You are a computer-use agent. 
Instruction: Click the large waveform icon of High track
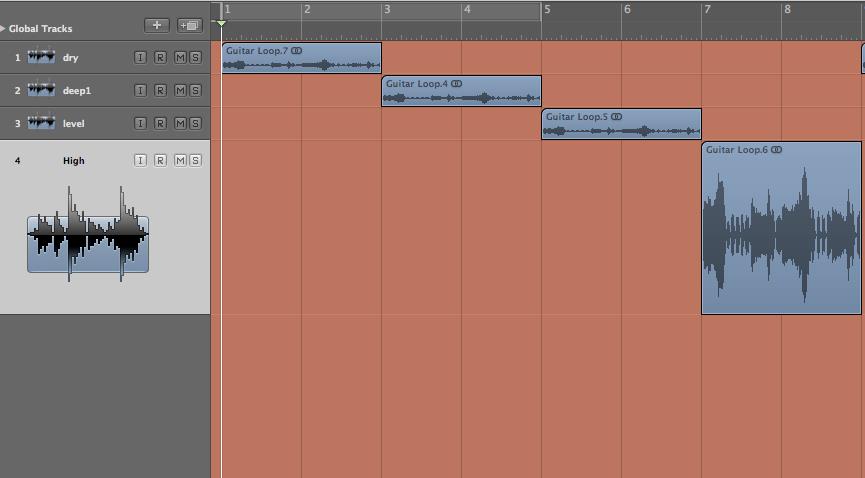[x=88, y=237]
